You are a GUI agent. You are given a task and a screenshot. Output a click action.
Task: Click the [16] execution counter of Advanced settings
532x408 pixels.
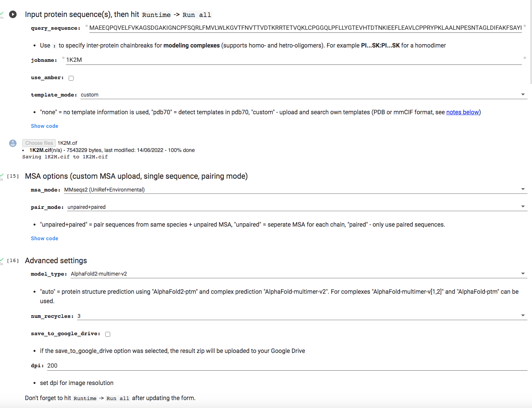[x=12, y=260]
